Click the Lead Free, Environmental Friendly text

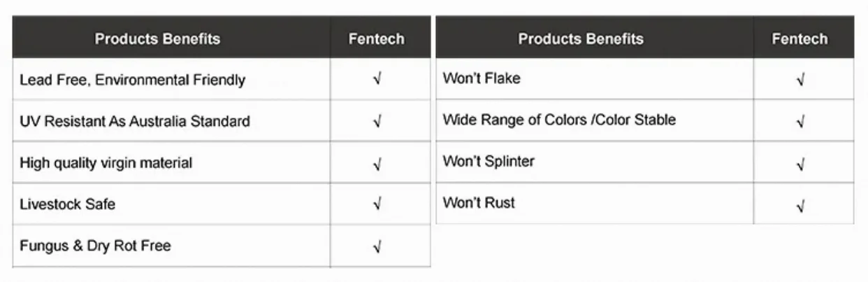(x=132, y=80)
